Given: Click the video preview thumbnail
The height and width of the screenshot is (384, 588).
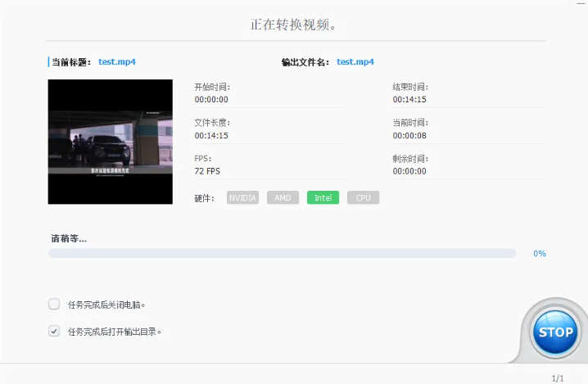Looking at the screenshot, I should (111, 142).
